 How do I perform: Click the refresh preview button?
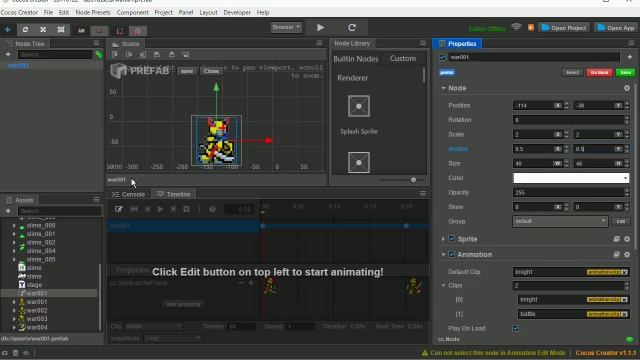click(352, 27)
